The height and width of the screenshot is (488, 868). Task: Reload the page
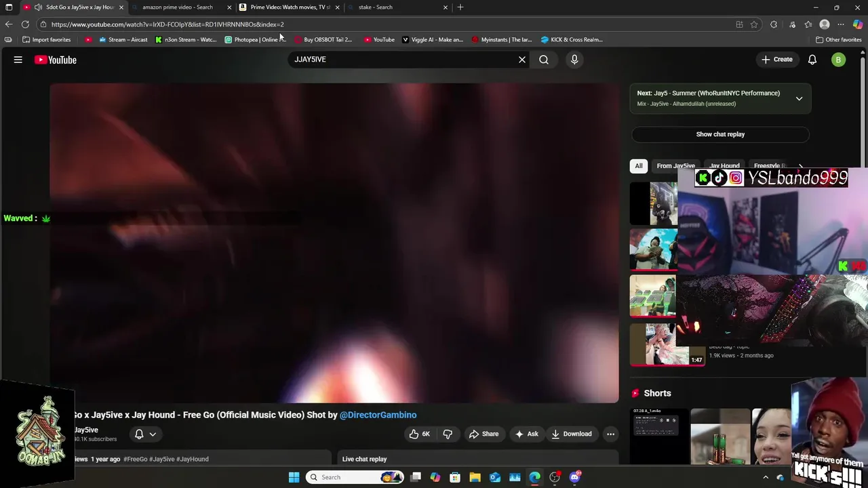pyautogui.click(x=25, y=24)
